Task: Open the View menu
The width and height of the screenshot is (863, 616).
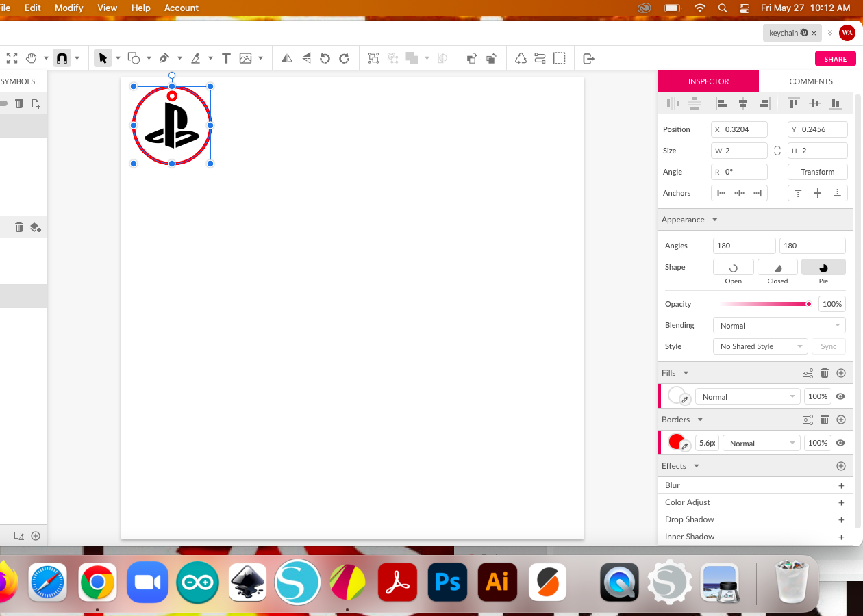Action: pyautogui.click(x=108, y=8)
